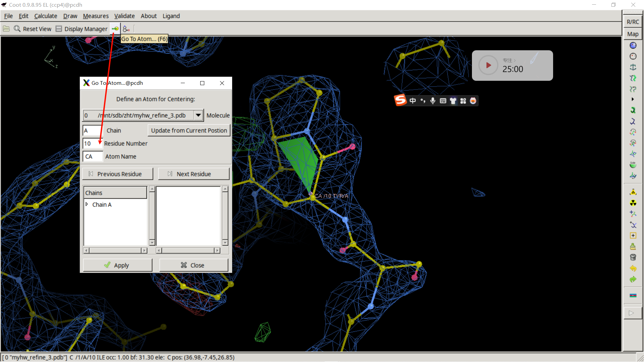
Task: Click the Chains list vertical scrollbar
Action: [152, 216]
